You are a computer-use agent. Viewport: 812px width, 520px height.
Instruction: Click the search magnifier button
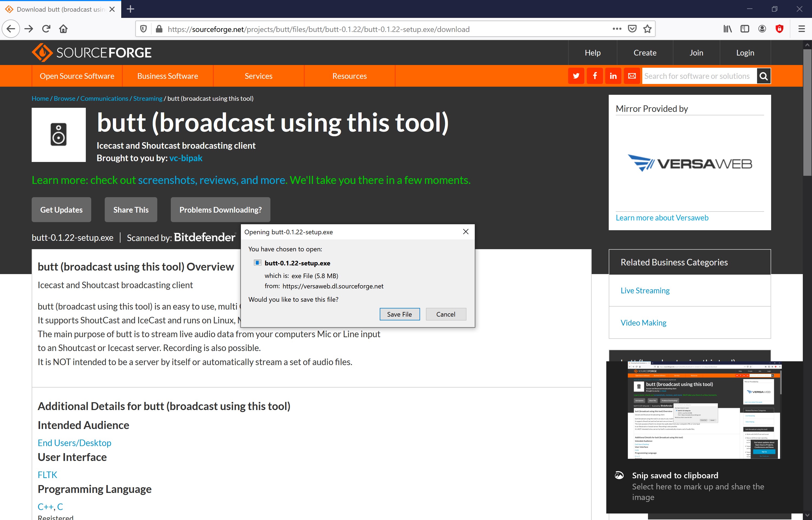(x=764, y=76)
